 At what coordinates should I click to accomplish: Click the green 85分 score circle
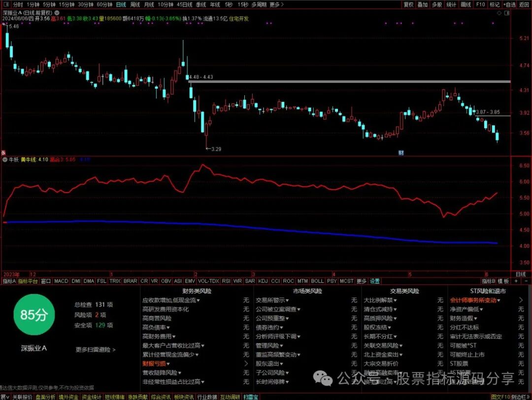click(x=33, y=314)
